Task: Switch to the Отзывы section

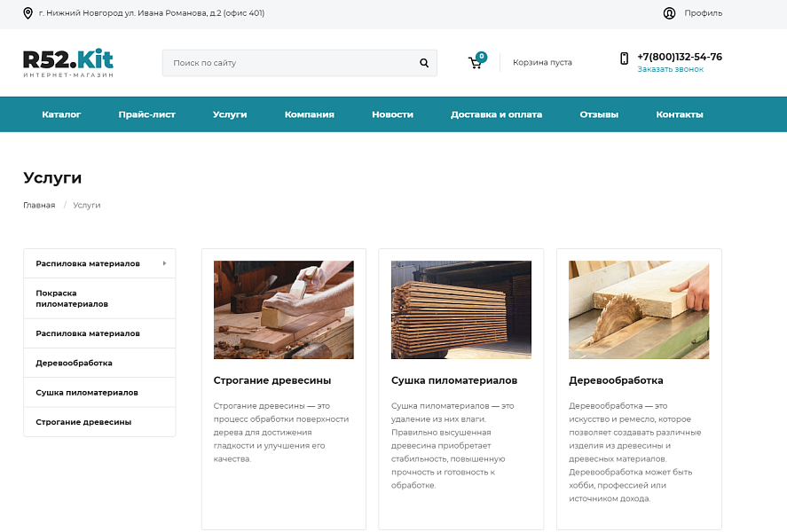Action: 599,114
